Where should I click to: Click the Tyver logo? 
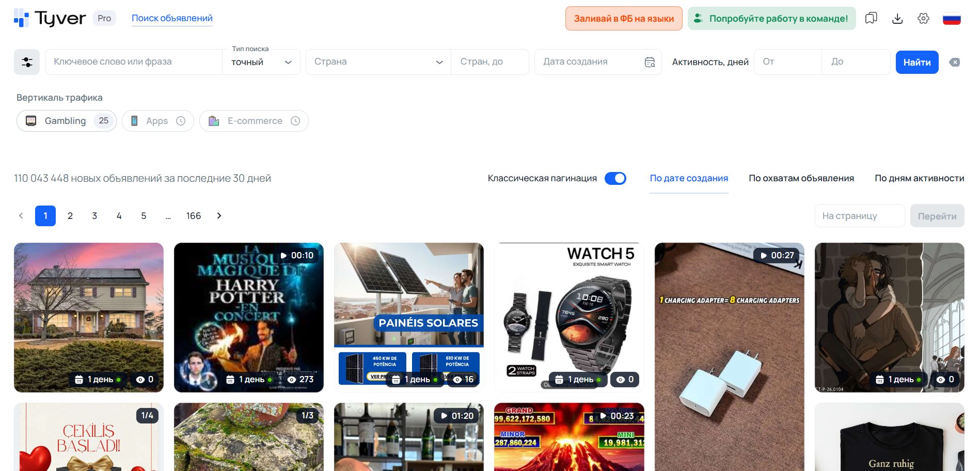click(x=50, y=19)
